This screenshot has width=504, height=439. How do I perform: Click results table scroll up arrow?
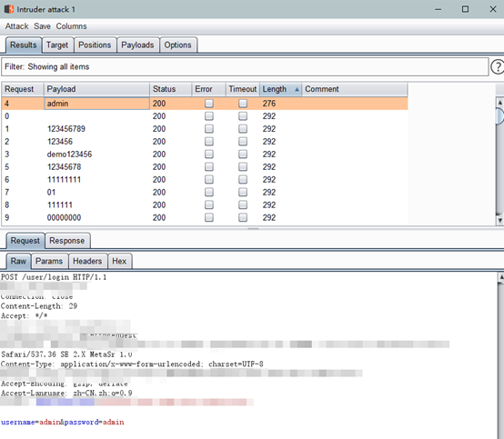click(499, 103)
